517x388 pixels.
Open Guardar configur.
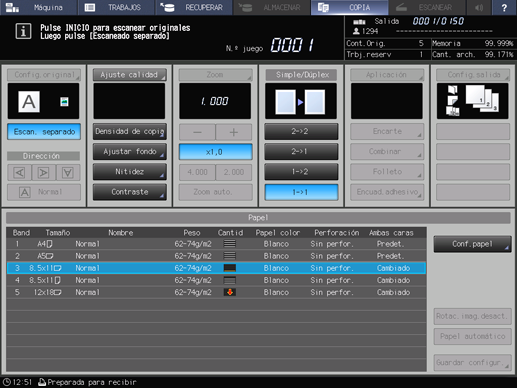click(x=472, y=362)
